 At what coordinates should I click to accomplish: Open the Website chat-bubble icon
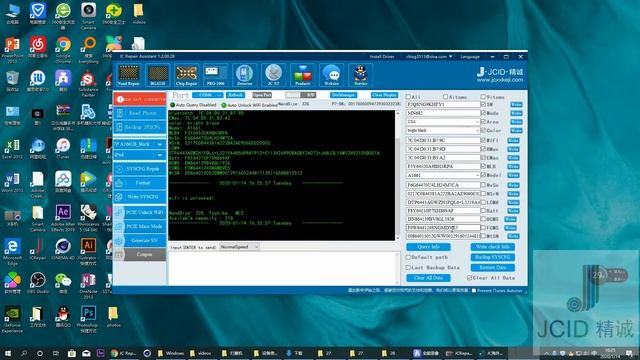click(331, 75)
